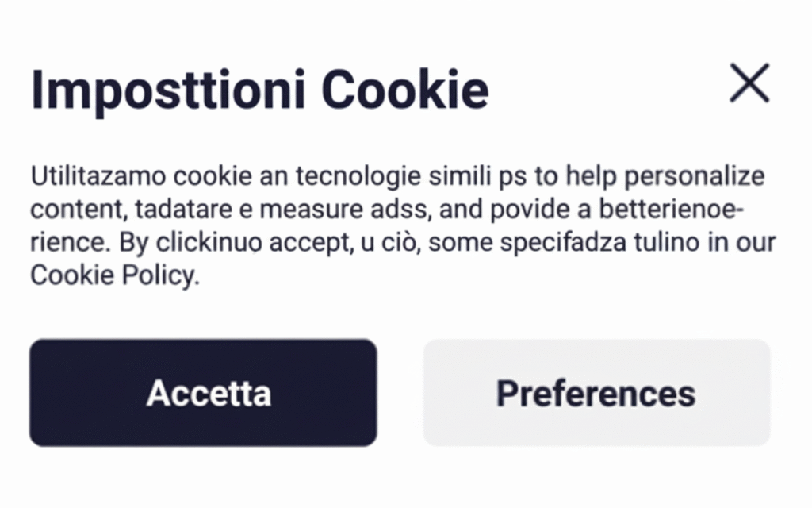Click the word Imposttioni in the title
Screen dimensions: 812x508
pyautogui.click(x=168, y=90)
